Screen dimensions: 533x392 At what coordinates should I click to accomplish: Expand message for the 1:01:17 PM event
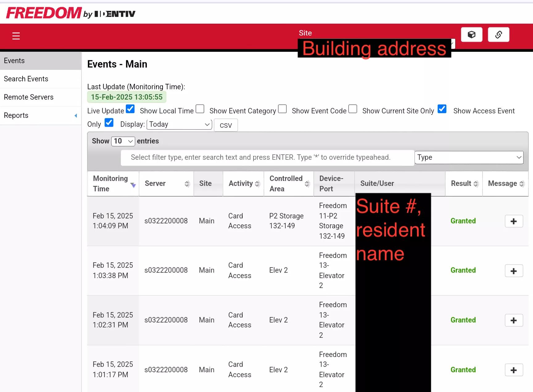pyautogui.click(x=514, y=370)
